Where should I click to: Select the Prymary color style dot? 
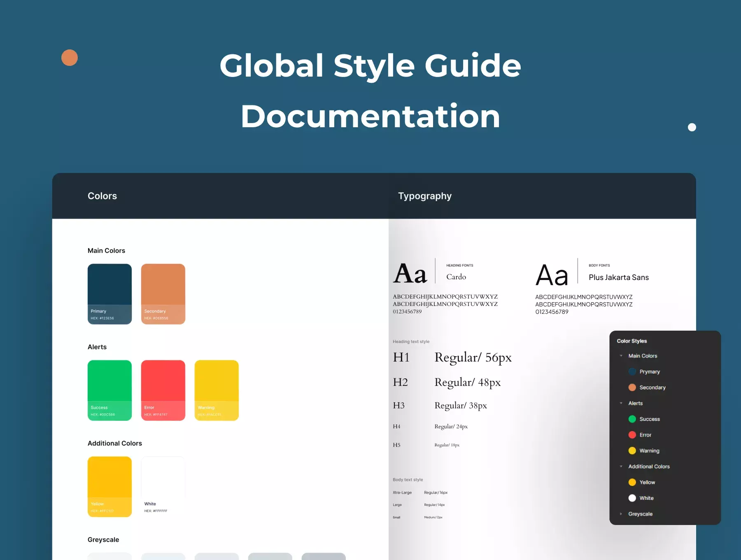tap(632, 371)
